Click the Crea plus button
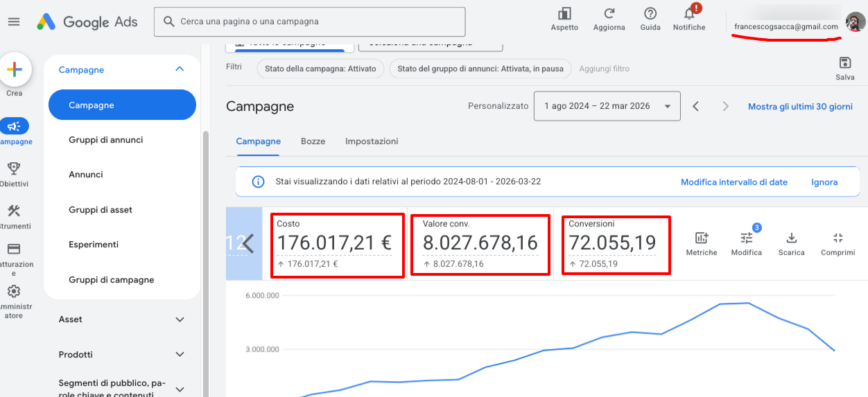This screenshot has width=868, height=397. point(15,70)
